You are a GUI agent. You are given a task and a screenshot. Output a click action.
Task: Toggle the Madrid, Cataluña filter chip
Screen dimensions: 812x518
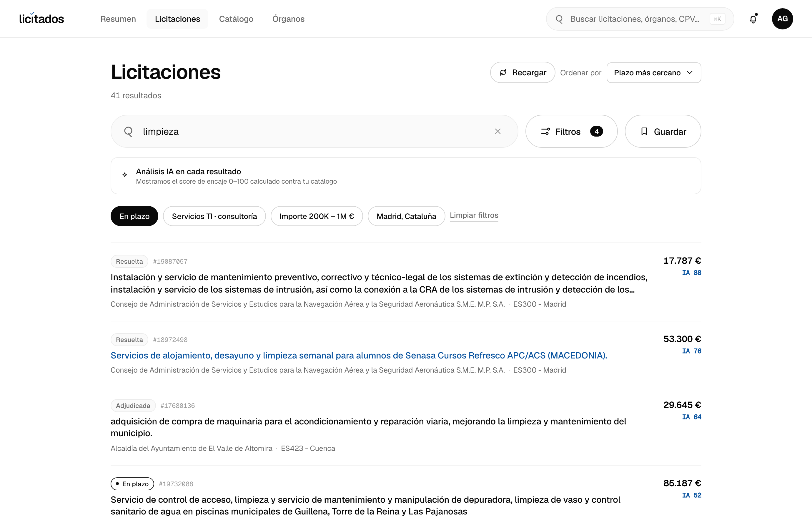point(406,216)
